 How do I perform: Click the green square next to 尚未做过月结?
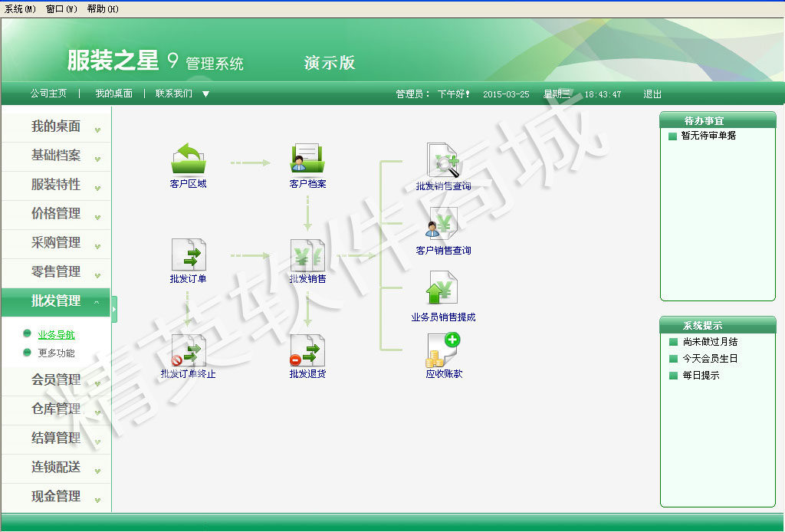(x=673, y=343)
